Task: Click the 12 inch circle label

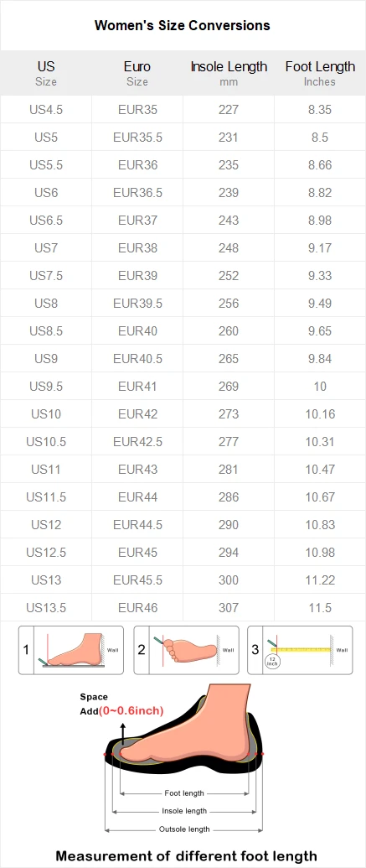Action: (x=272, y=661)
